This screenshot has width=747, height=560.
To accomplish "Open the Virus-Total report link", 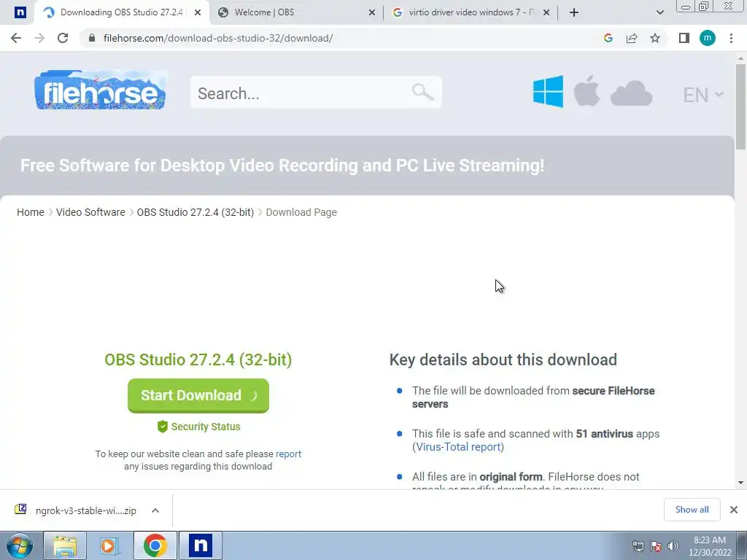I will coord(458,447).
